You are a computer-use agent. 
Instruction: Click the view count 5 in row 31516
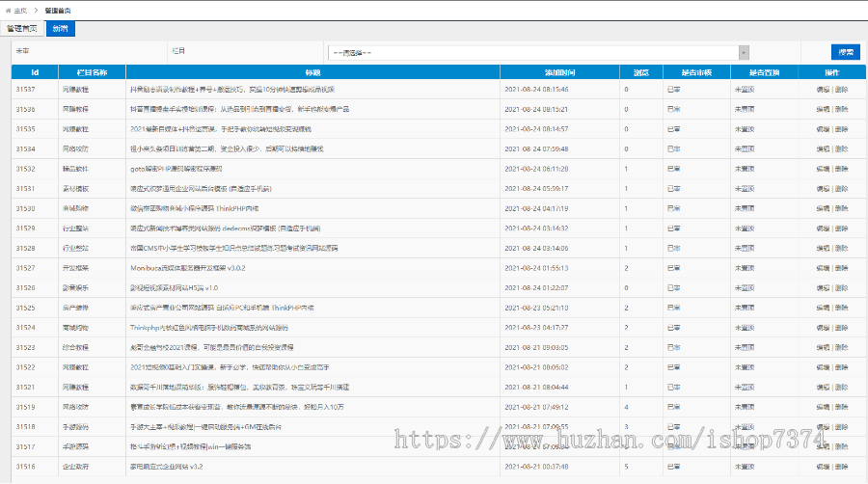(x=626, y=467)
